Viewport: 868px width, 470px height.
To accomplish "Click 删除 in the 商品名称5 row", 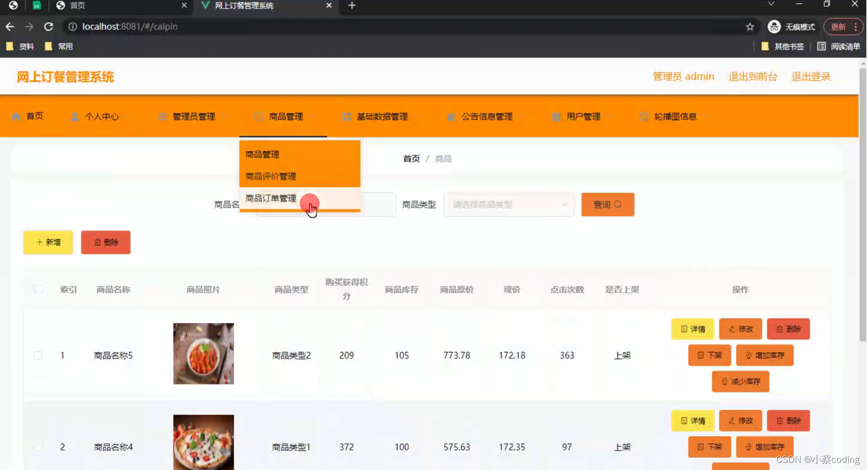I will click(x=788, y=329).
